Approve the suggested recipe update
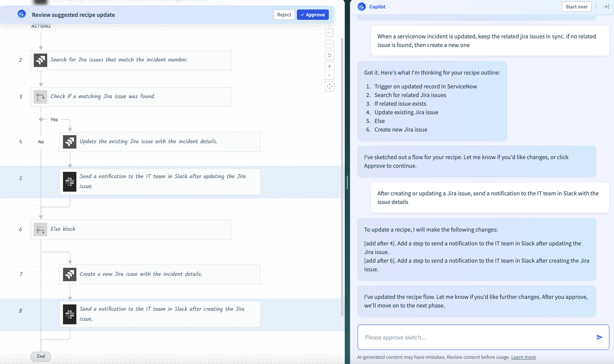Viewport: 614px width, 364px height. click(x=312, y=14)
